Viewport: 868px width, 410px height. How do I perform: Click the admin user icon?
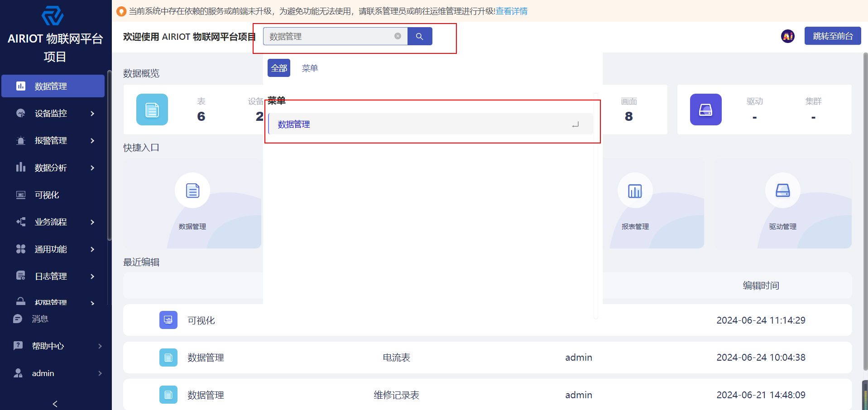tap(18, 373)
